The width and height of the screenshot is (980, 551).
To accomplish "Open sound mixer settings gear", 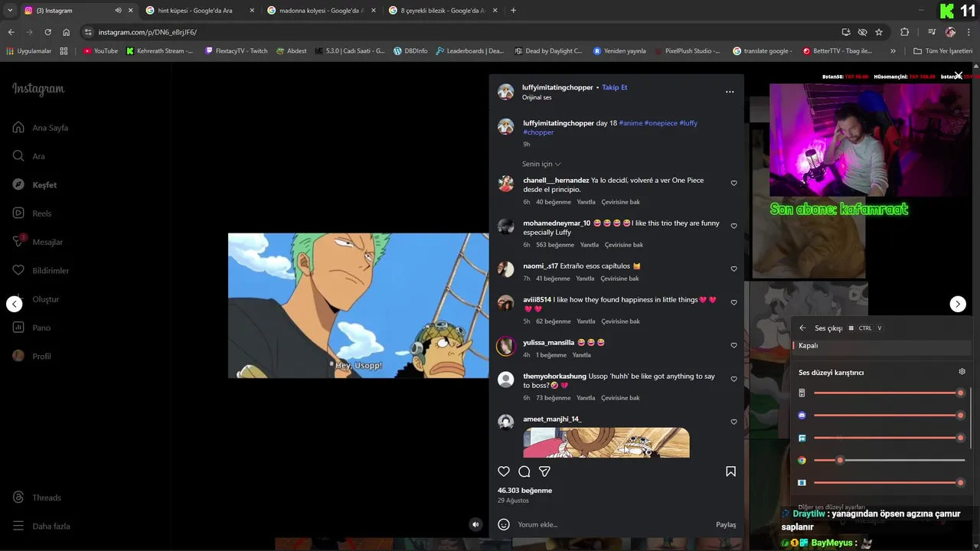I will [962, 372].
